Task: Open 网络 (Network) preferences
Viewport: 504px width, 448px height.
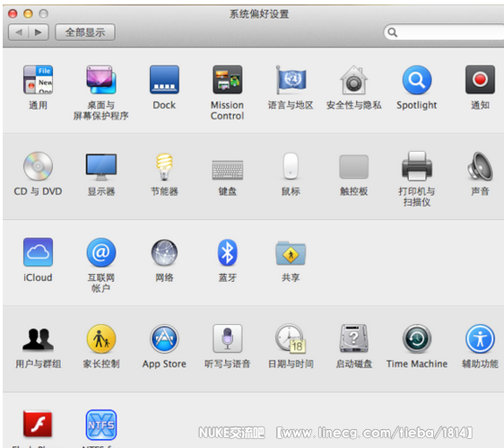Action: click(164, 252)
